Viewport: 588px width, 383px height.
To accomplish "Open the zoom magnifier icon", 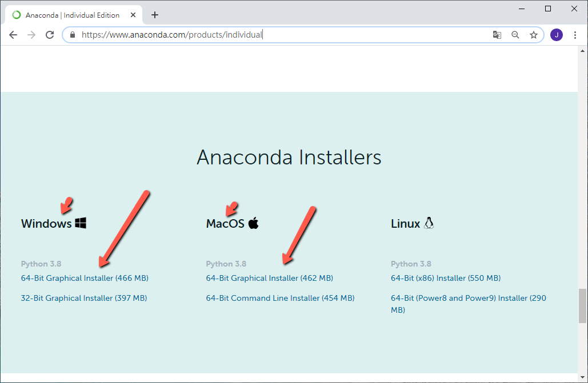I will [x=515, y=35].
